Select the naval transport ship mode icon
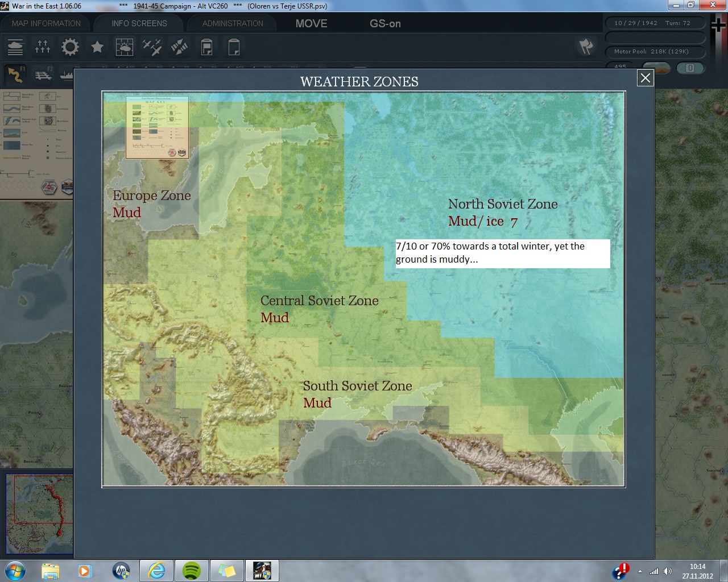 [66, 74]
